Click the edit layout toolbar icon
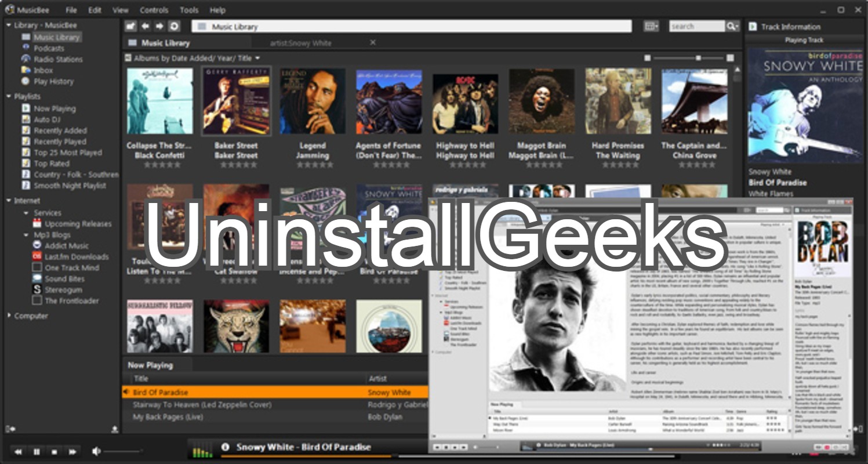The width and height of the screenshot is (868, 464). point(130,26)
